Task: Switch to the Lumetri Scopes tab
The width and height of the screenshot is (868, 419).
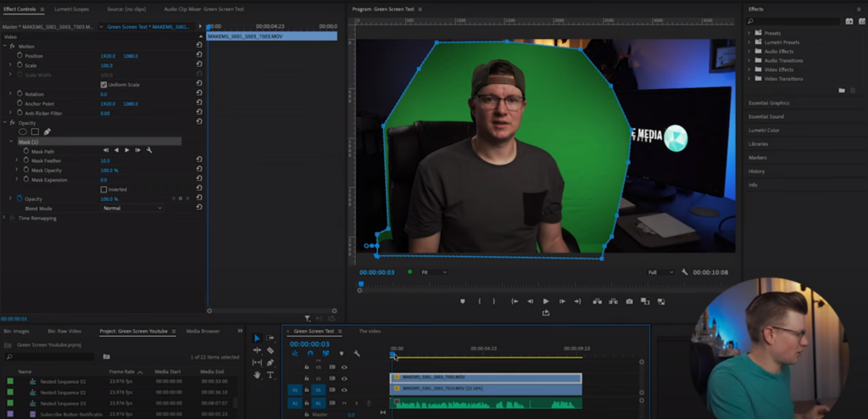Action: coord(72,8)
